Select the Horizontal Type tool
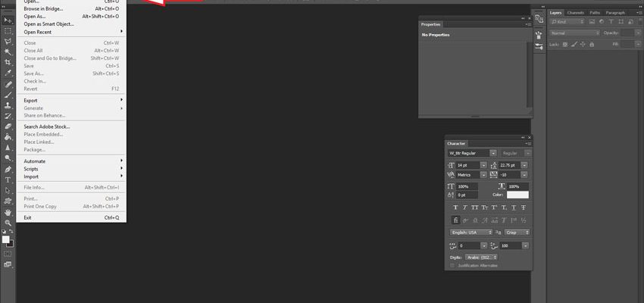 pos(8,180)
